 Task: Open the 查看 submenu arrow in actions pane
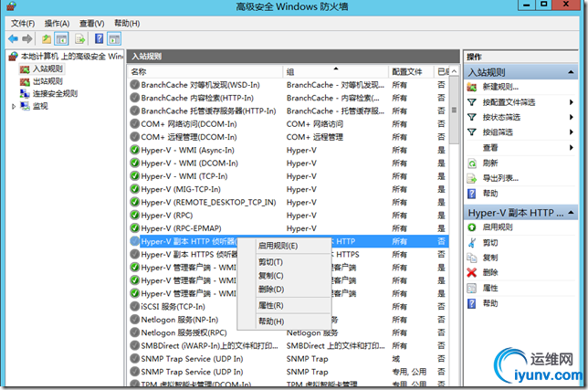(x=572, y=147)
